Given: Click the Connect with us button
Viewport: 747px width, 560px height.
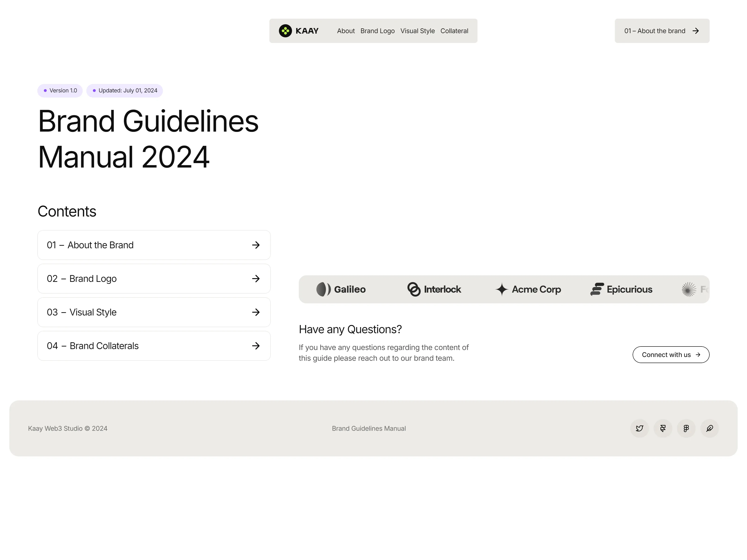Looking at the screenshot, I should tap(671, 355).
